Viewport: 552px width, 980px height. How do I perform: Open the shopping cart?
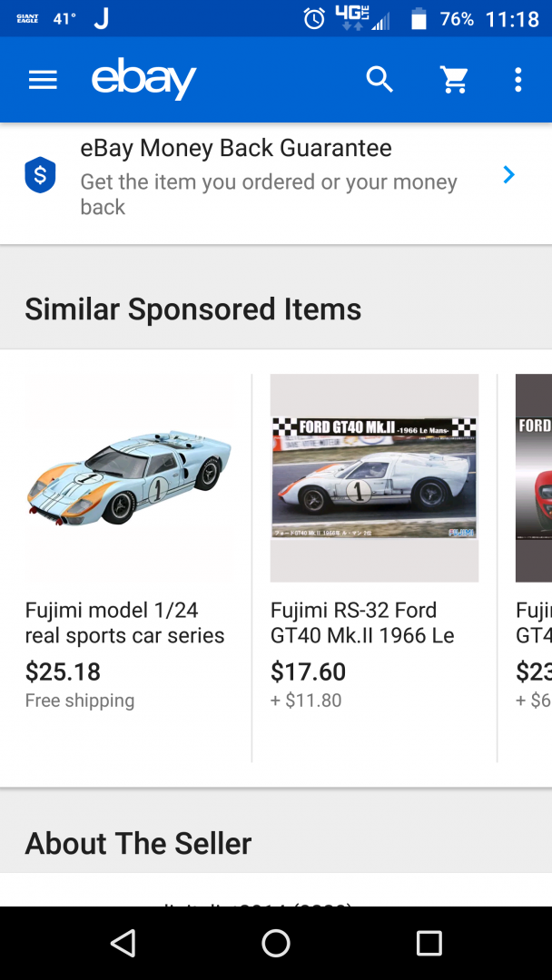tap(454, 80)
